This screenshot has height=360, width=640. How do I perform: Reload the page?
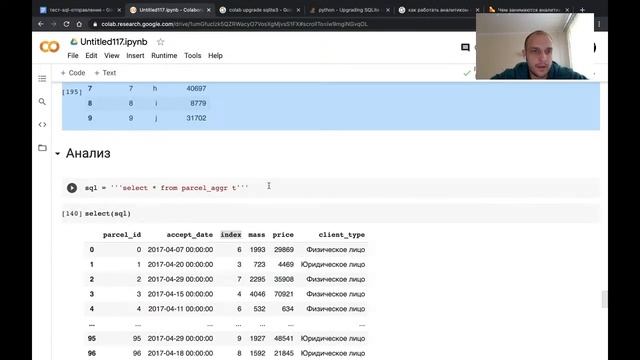pyautogui.click(x=66, y=24)
